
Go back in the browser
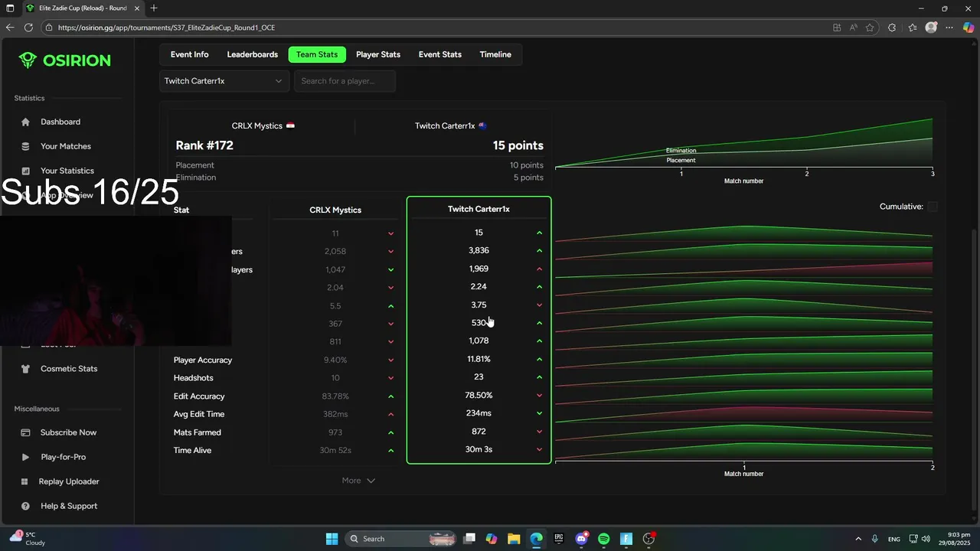10,28
